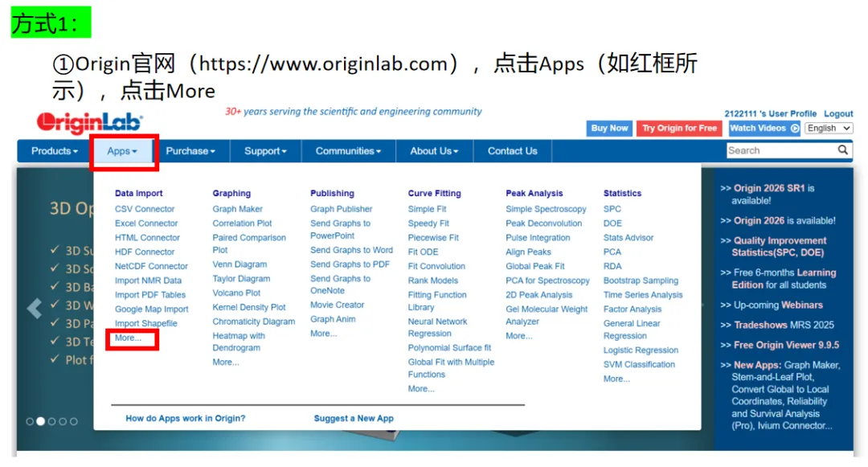
Task: Click More under Statistics
Action: tap(616, 379)
